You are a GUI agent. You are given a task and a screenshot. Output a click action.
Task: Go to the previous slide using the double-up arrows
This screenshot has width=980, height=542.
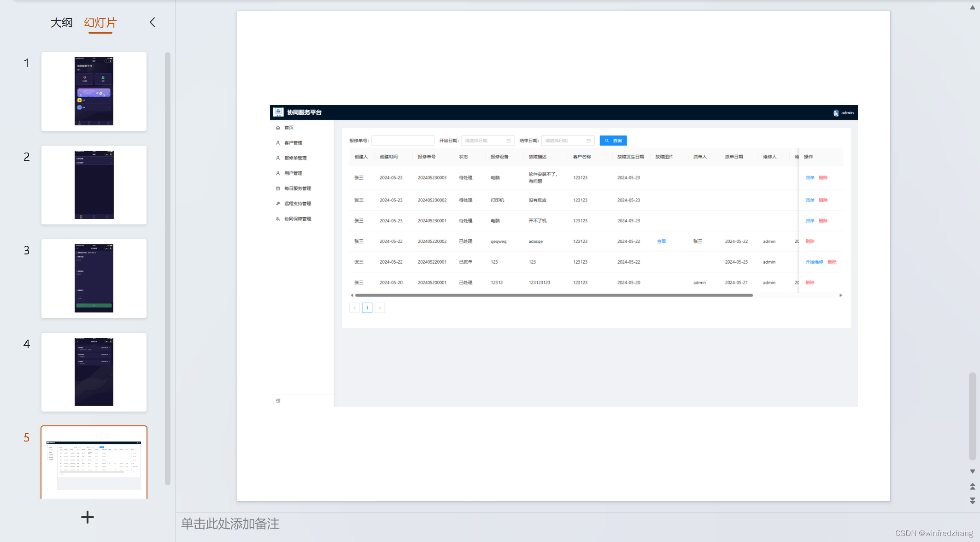[972, 486]
